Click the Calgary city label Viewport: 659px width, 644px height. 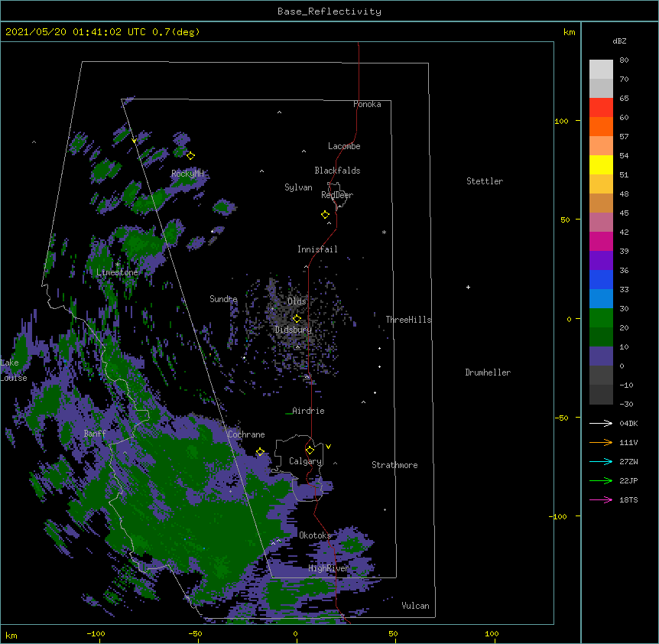(x=306, y=461)
